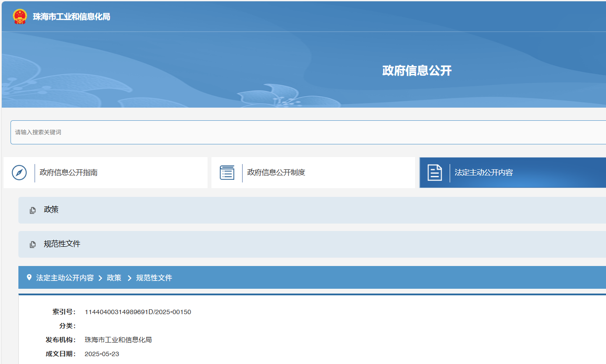The width and height of the screenshot is (606, 364).
Task: Click the compass icon beside 政府信息公开指南
Action: point(19,172)
